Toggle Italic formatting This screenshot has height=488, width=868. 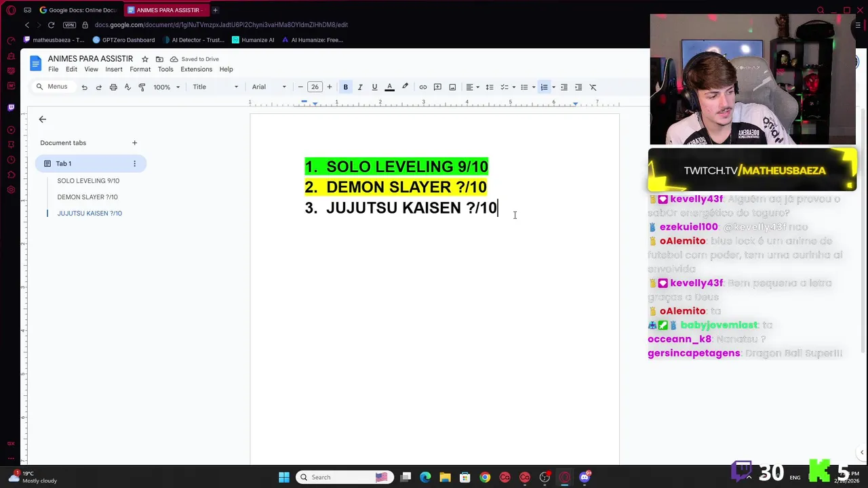pos(360,87)
